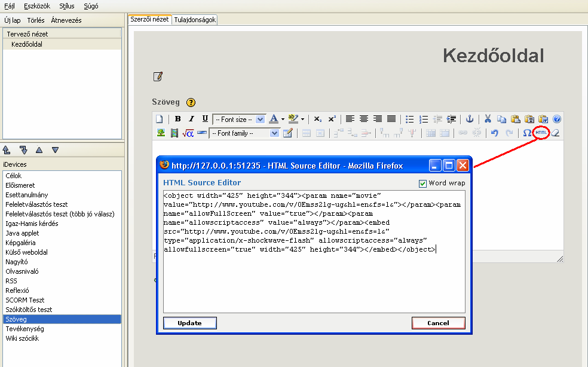The width and height of the screenshot is (588, 367).
Task: Open the Fájl menu
Action: tap(10, 6)
